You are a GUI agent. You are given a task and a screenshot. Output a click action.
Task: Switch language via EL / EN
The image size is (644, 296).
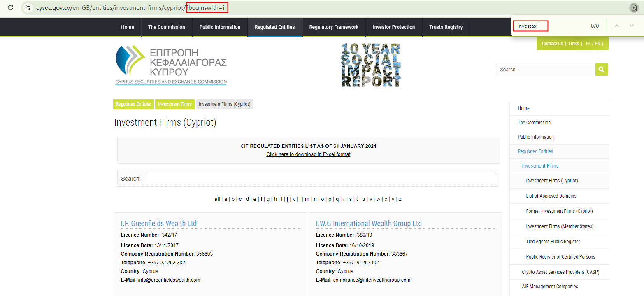coord(593,44)
